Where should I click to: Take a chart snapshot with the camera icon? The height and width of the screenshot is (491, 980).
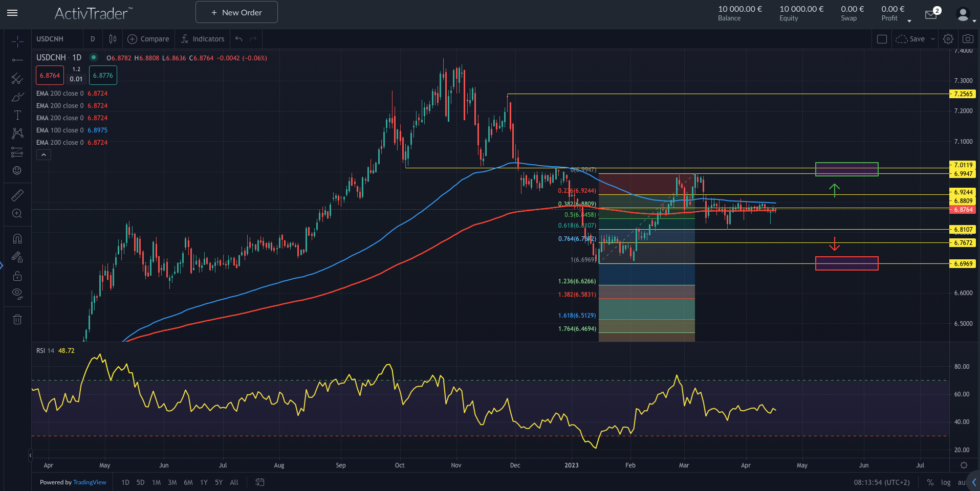[968, 38]
